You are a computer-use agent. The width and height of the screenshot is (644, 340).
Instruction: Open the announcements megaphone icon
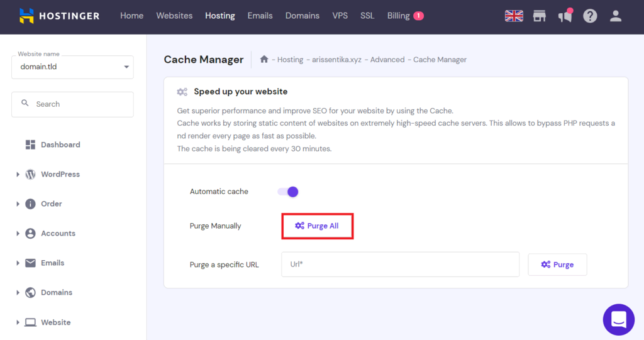(x=565, y=16)
